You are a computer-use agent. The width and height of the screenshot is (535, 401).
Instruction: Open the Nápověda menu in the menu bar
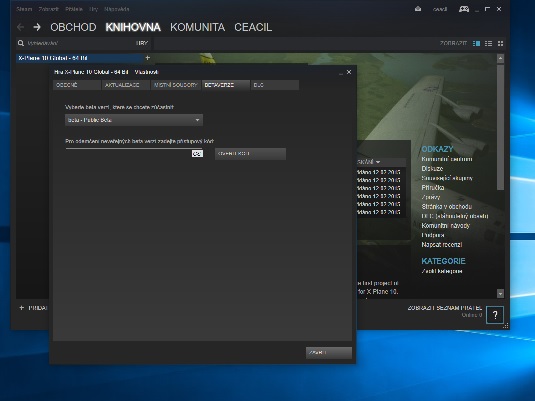117,9
